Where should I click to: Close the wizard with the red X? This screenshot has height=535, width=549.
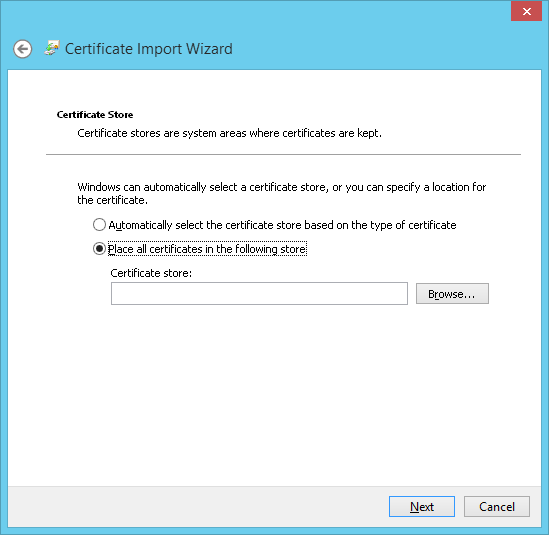pyautogui.click(x=526, y=12)
